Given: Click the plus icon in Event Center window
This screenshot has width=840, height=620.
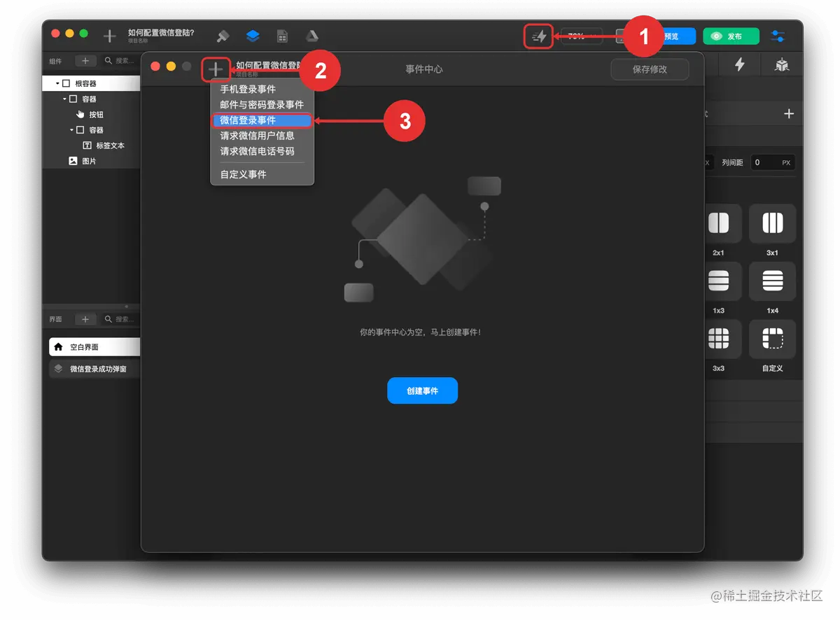Looking at the screenshot, I should click(x=216, y=69).
